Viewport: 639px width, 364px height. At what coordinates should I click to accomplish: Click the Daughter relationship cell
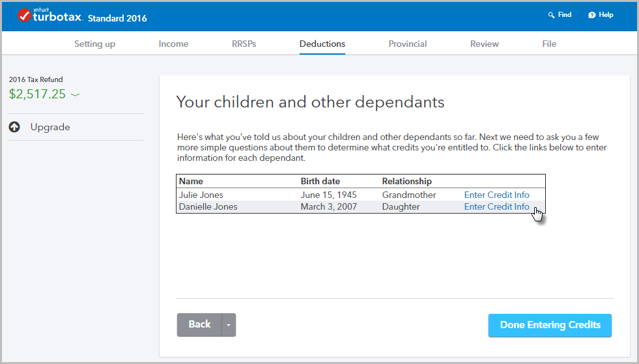(401, 206)
